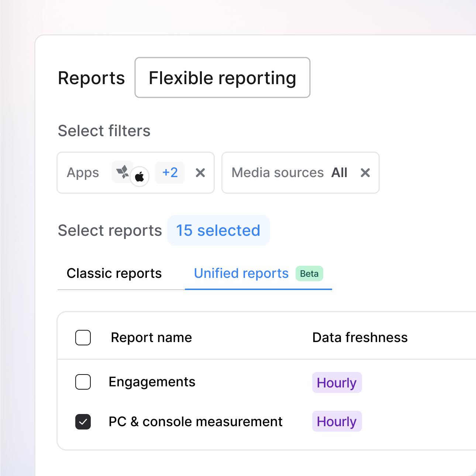This screenshot has width=476, height=476.
Task: Open the +2 badge showing additional apps
Action: pos(170,172)
